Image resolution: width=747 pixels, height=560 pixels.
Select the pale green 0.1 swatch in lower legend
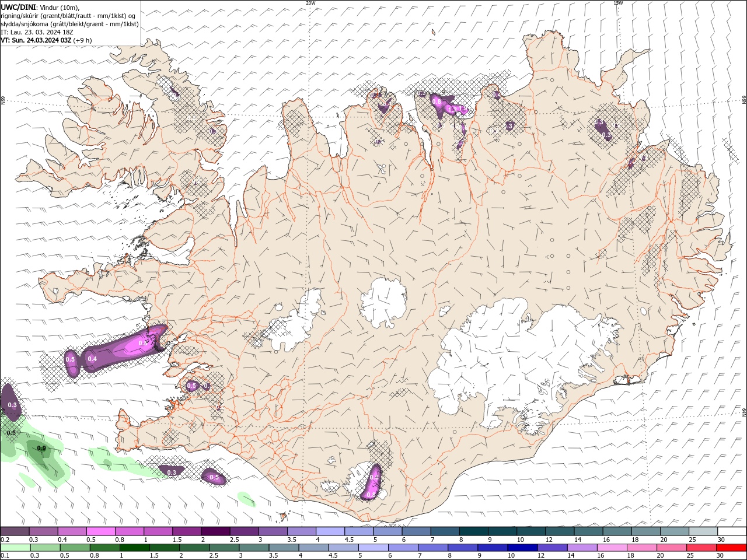click(15, 548)
